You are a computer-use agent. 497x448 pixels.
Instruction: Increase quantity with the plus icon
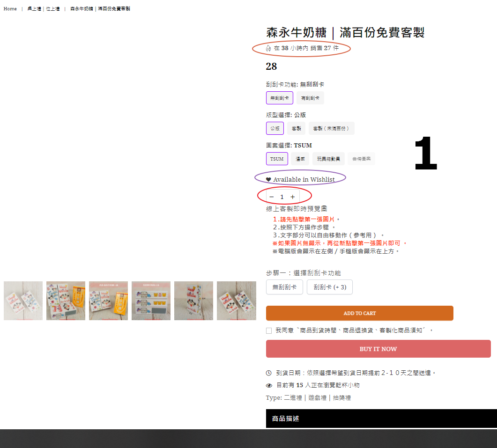tap(293, 197)
